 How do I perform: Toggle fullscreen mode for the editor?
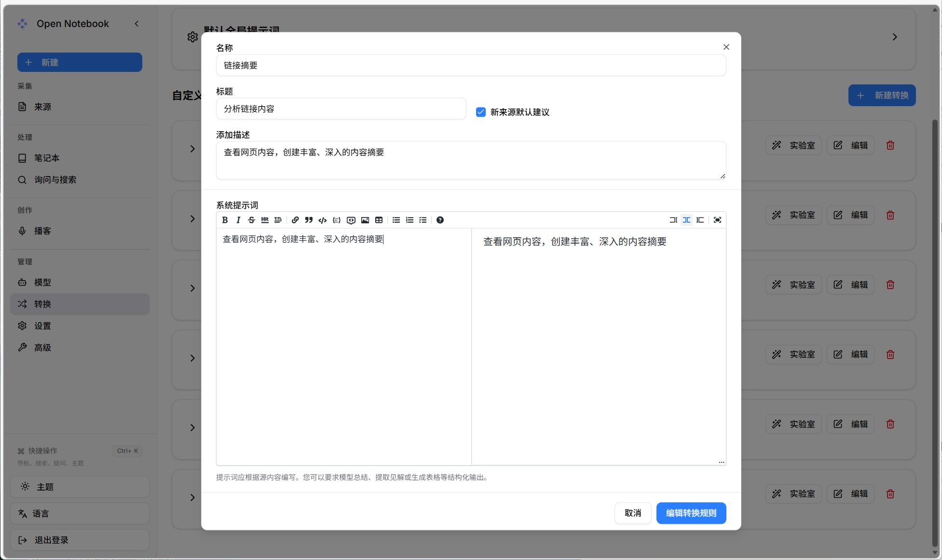pyautogui.click(x=717, y=220)
